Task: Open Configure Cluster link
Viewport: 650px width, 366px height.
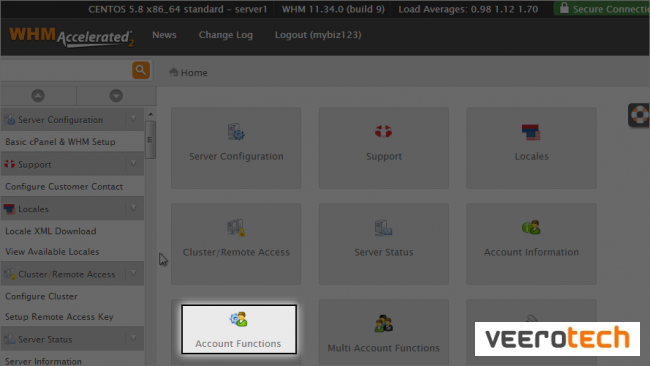Action: [x=41, y=296]
